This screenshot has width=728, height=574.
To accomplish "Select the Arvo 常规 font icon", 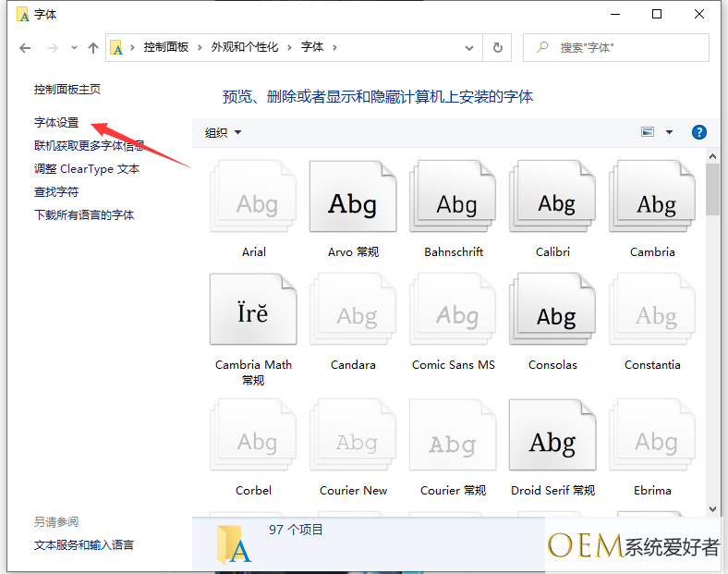I will (353, 197).
